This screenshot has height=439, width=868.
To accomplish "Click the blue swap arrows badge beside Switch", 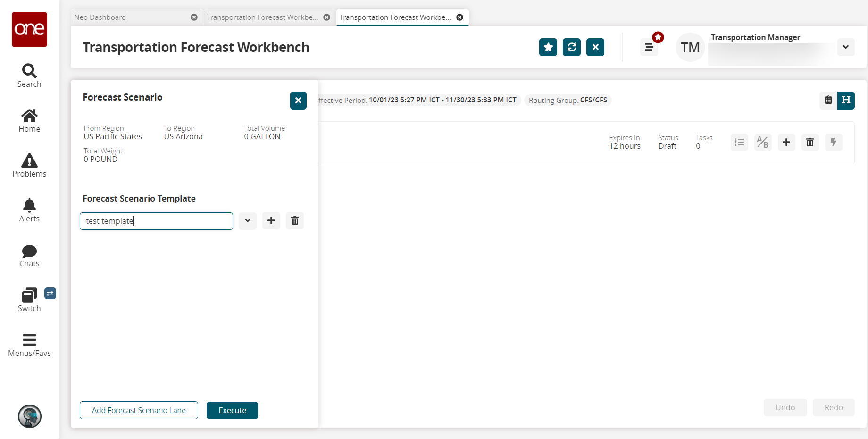I will click(x=50, y=294).
